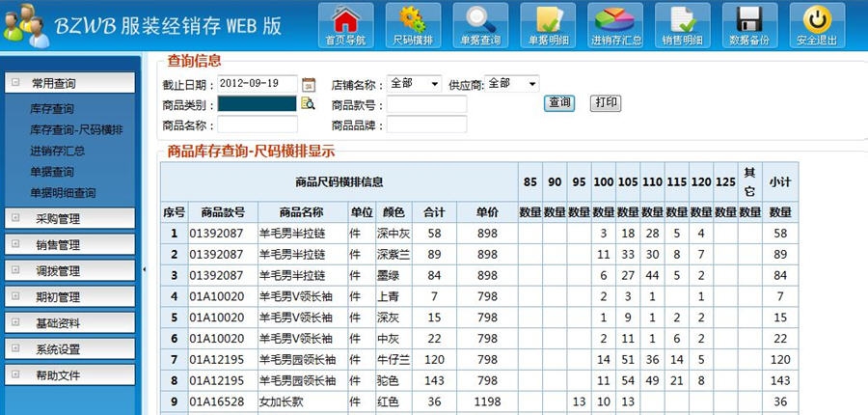Focus the 商品款号 input field
The width and height of the screenshot is (868, 415).
pos(427,104)
